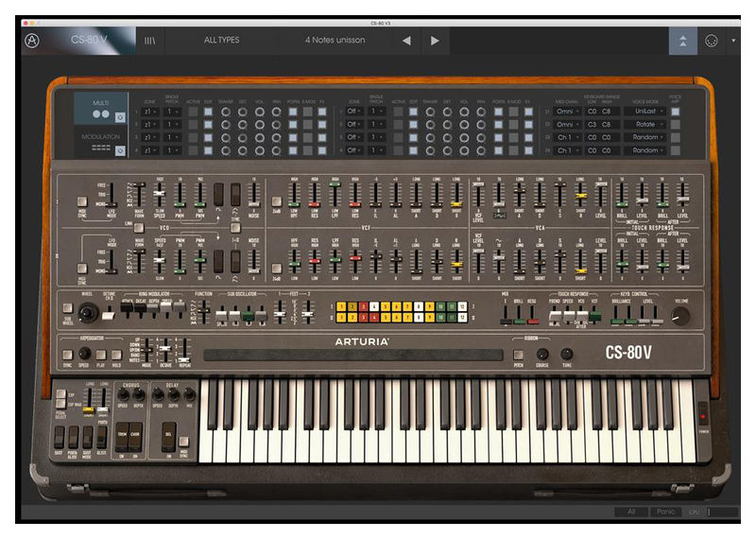This screenshot has width=756, height=539.
Task: Toggle the SUST rocker switch
Action: pyautogui.click(x=59, y=437)
